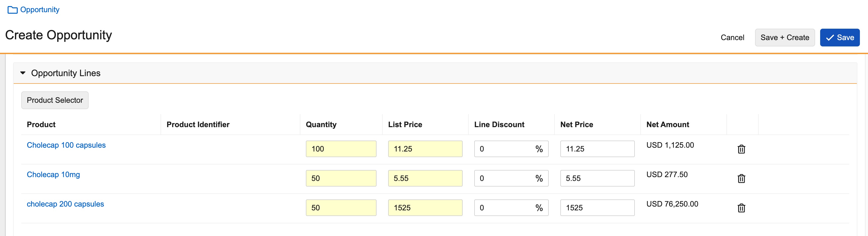868x236 pixels.
Task: Edit quantity field showing 100
Action: 341,149
